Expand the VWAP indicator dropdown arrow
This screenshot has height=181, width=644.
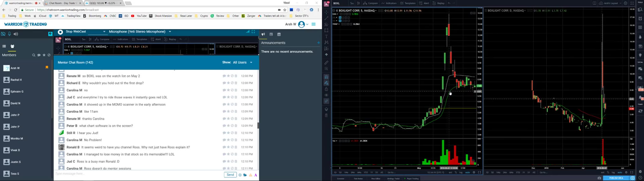click(x=339, y=24)
